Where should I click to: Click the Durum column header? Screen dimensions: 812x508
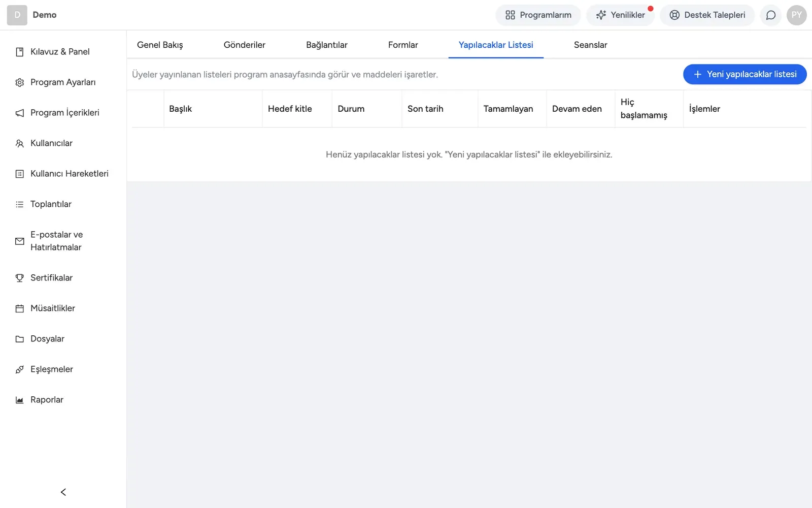pyautogui.click(x=367, y=109)
